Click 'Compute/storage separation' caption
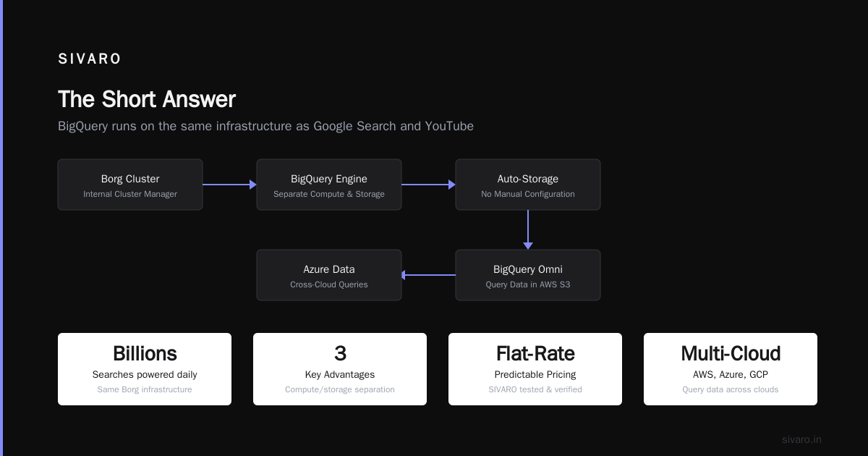The image size is (868, 456). tap(340, 389)
